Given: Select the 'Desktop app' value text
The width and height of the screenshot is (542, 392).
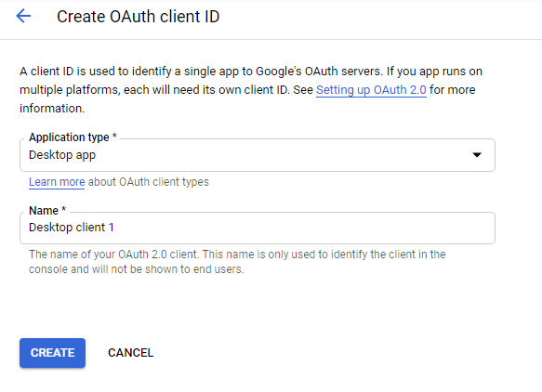Looking at the screenshot, I should point(62,155).
